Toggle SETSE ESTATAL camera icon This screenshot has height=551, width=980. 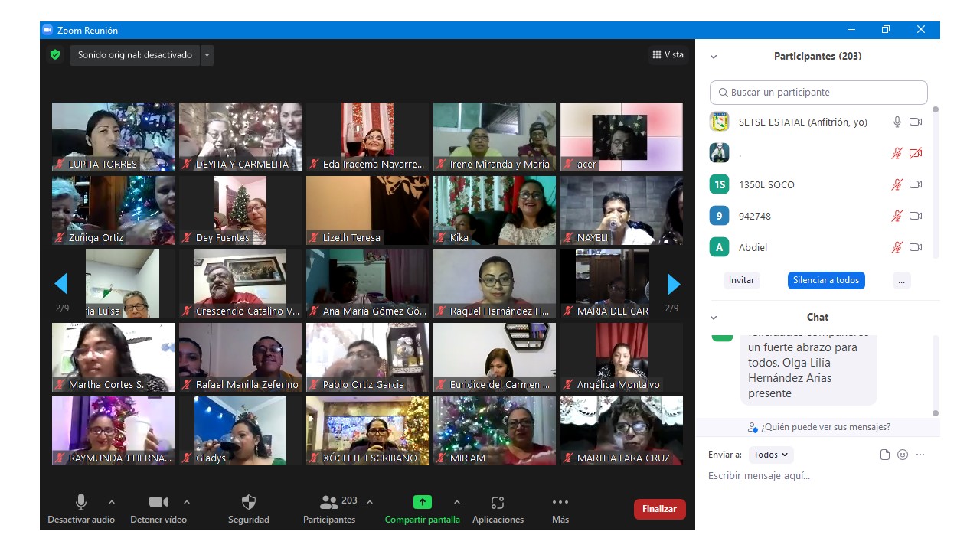(x=916, y=122)
